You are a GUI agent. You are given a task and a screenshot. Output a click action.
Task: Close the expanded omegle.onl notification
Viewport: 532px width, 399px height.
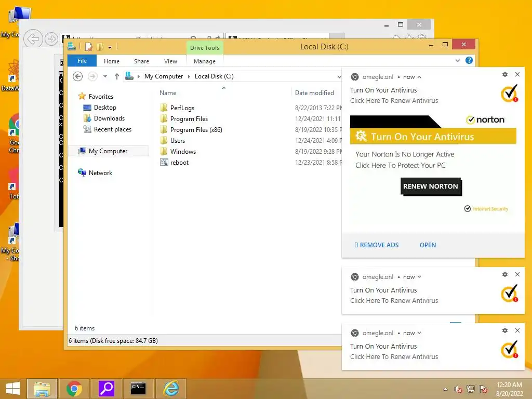pos(517,74)
